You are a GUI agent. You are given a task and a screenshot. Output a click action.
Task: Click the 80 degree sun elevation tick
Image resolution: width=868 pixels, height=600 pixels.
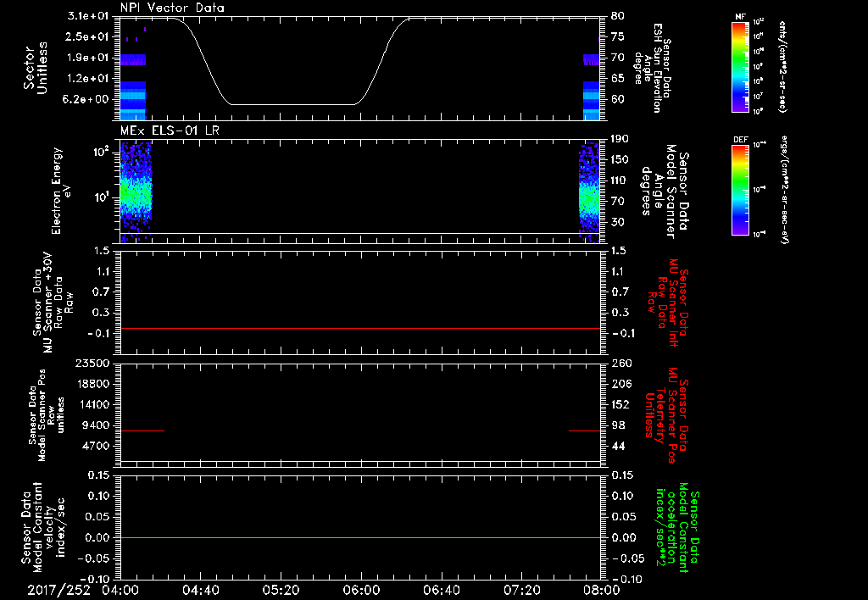pos(618,16)
